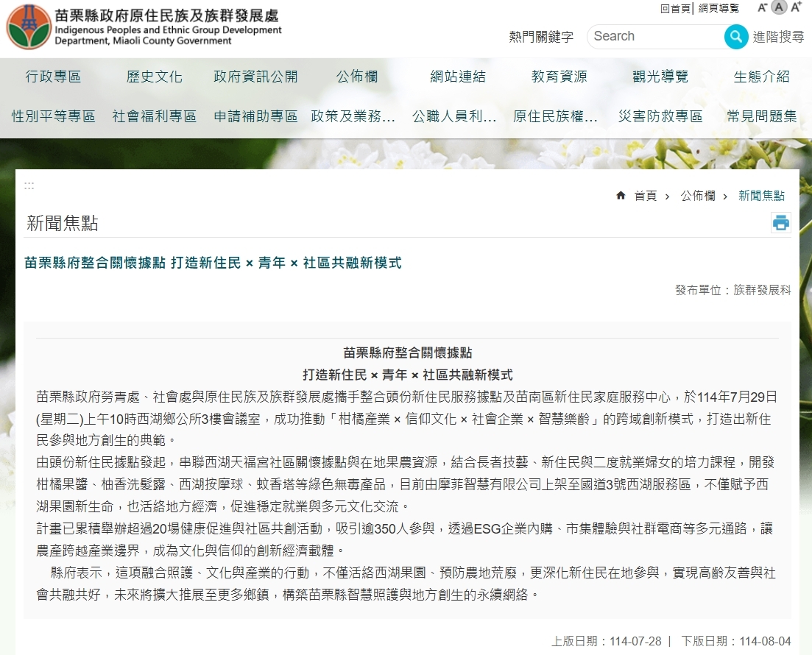Click the home icon in the breadcrumb
The width and height of the screenshot is (812, 655).
(621, 195)
